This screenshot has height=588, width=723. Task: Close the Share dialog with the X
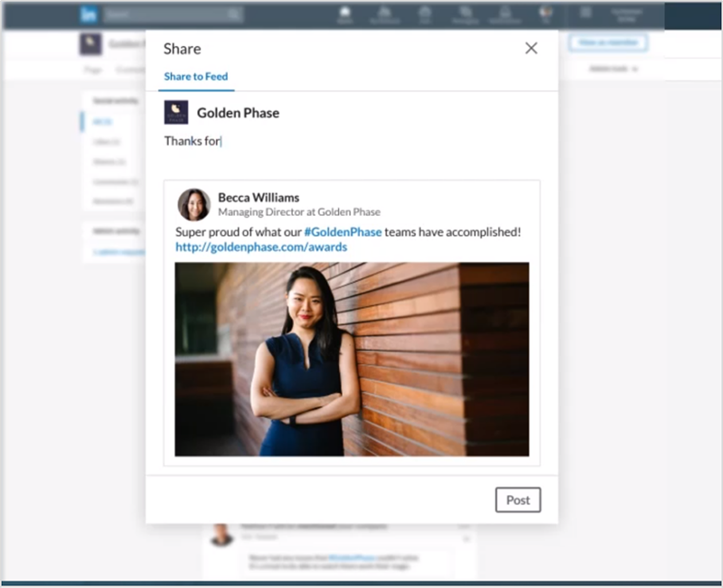[x=531, y=48]
